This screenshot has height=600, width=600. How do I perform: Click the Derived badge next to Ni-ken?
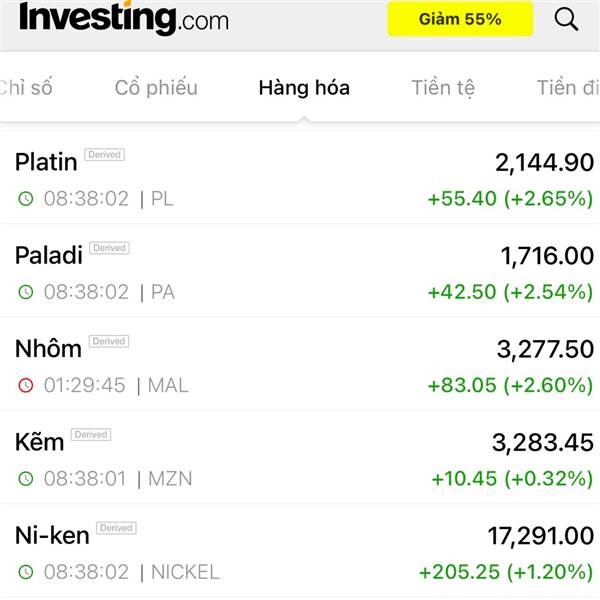click(116, 528)
